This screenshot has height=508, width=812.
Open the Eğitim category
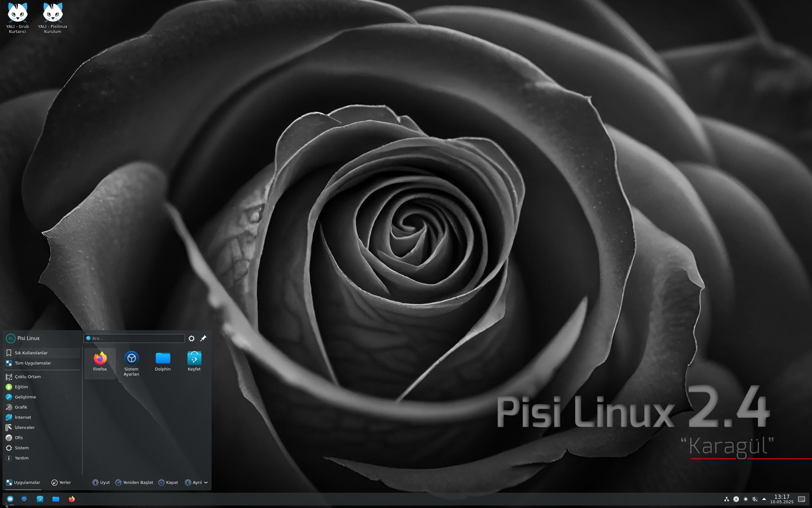pos(42,387)
